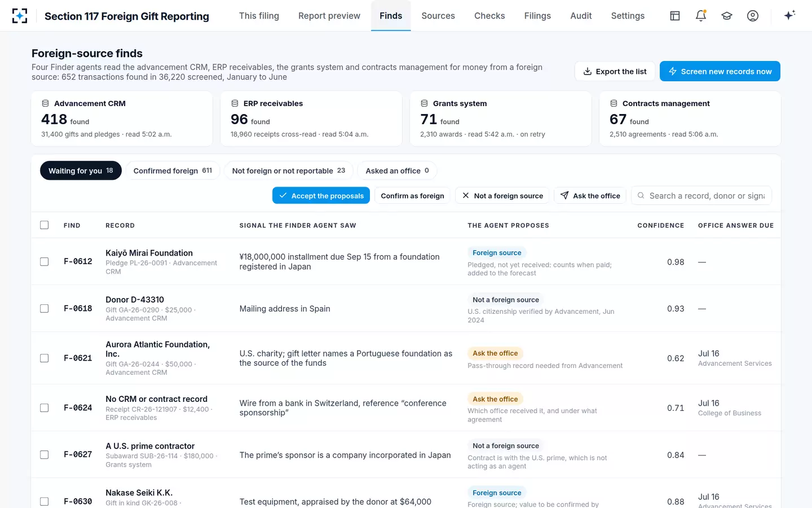Open the notifications bell
The height and width of the screenshot is (508, 812).
[701, 16]
